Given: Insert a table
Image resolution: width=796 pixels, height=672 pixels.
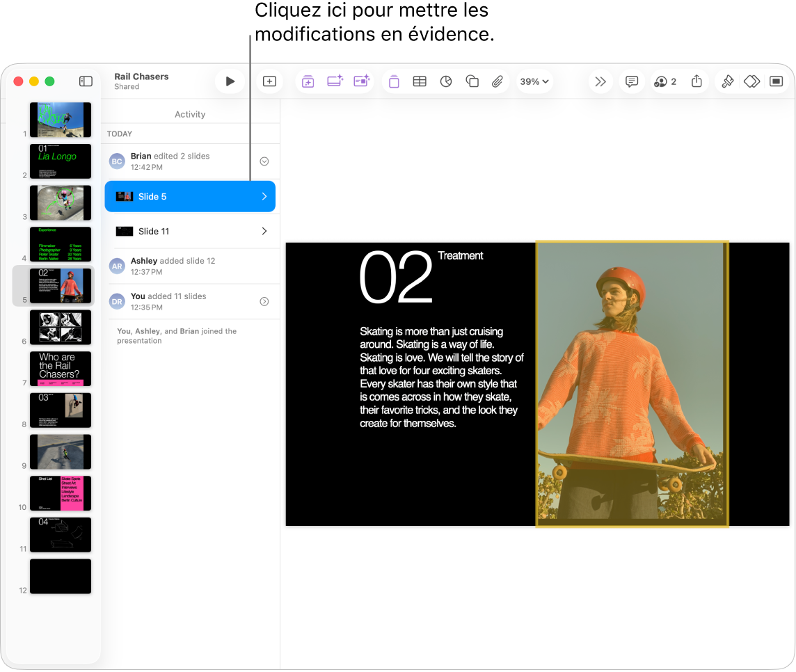Looking at the screenshot, I should tap(420, 81).
